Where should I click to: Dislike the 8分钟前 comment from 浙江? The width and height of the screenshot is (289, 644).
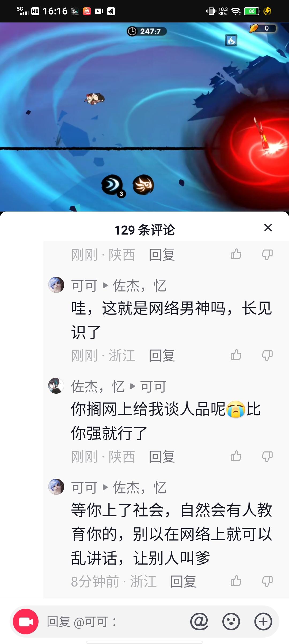pos(267,581)
